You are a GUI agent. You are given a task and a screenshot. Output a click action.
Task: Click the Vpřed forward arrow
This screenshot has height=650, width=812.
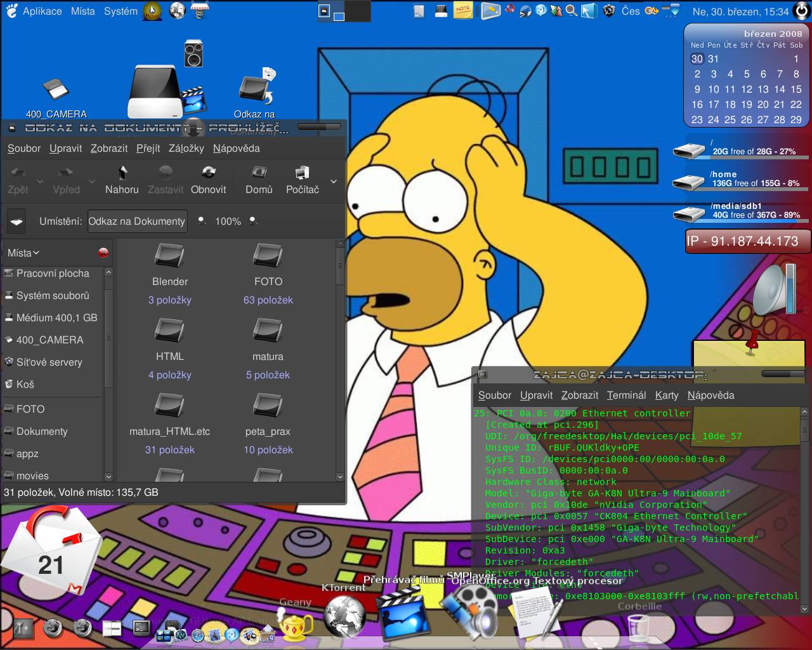(66, 173)
